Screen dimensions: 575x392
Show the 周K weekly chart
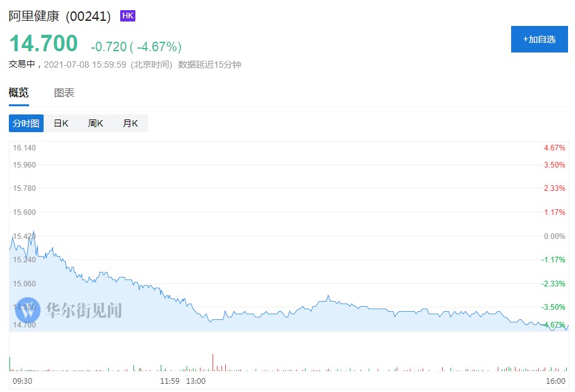coord(96,123)
